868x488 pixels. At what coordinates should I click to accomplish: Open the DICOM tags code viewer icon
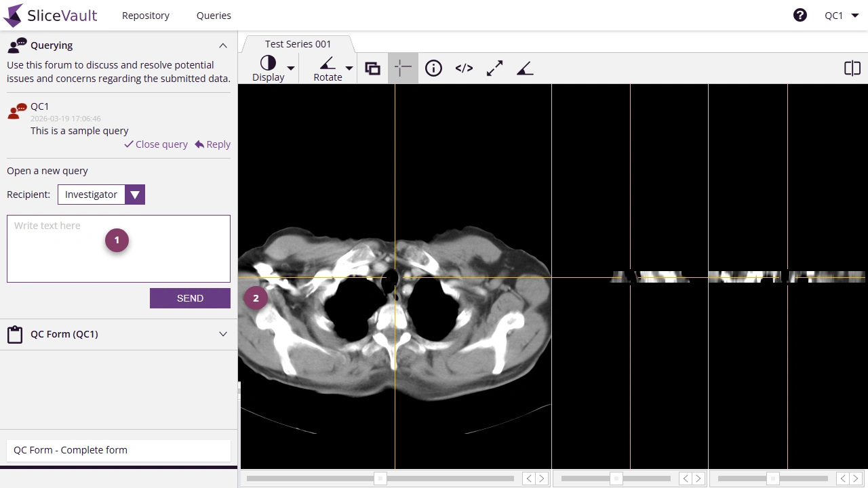point(464,68)
